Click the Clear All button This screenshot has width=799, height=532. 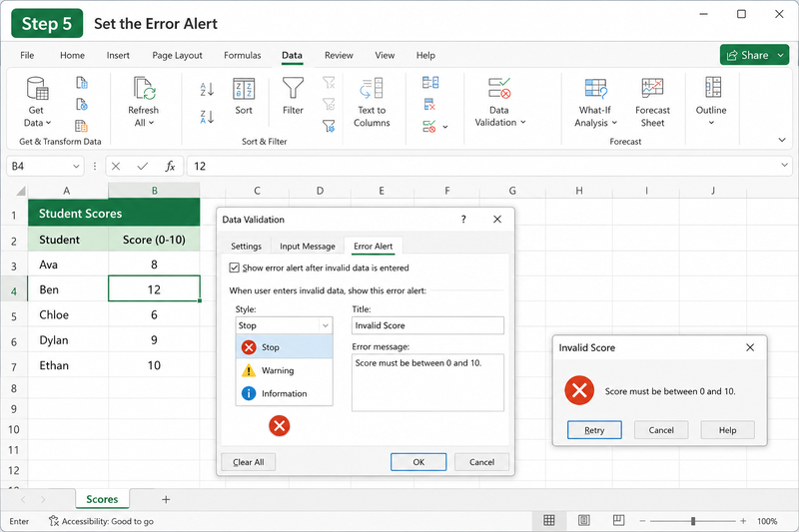pos(248,462)
